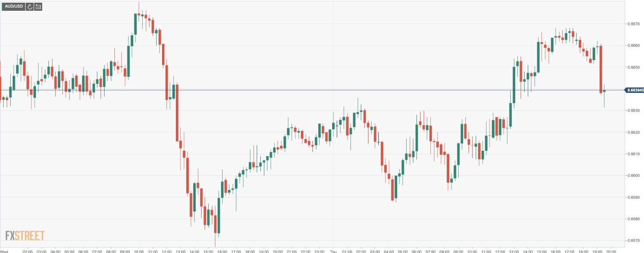Click the AUD/USD symbol label

(13, 7)
